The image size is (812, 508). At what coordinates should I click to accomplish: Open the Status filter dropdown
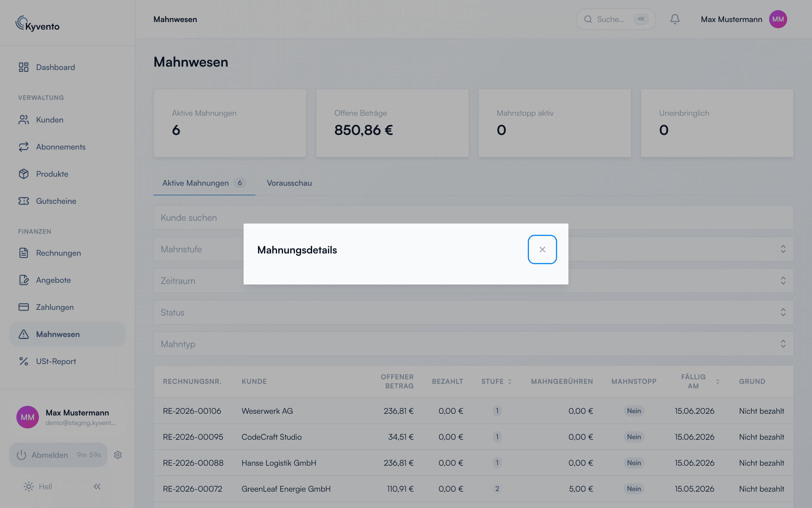coord(473,312)
